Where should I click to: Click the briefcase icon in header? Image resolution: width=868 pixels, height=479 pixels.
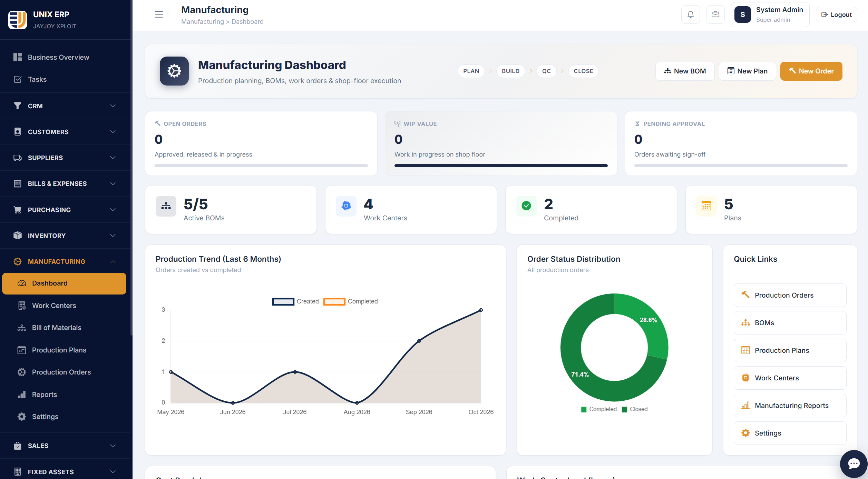point(715,14)
